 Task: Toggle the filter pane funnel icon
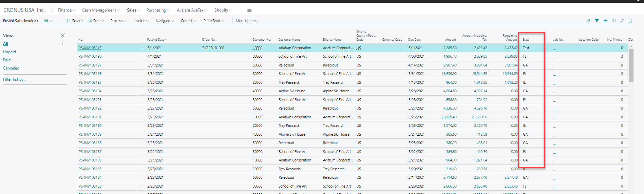pos(597,21)
